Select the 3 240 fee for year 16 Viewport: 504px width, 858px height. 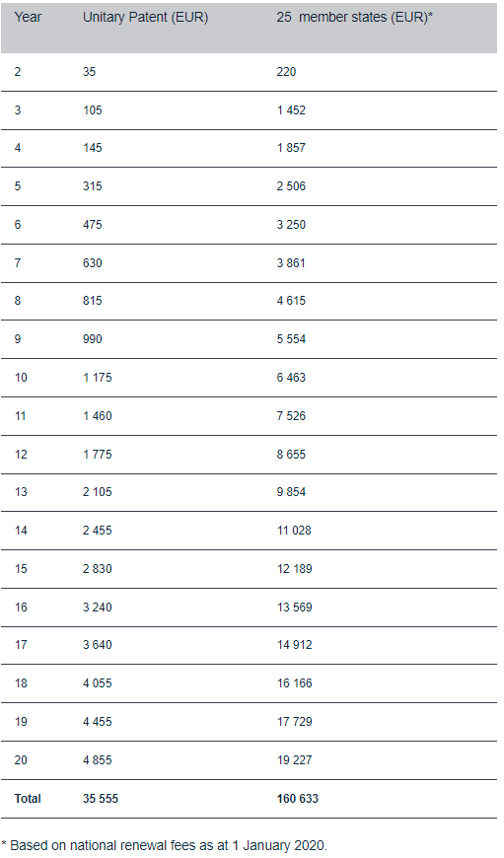pyautogui.click(x=98, y=607)
